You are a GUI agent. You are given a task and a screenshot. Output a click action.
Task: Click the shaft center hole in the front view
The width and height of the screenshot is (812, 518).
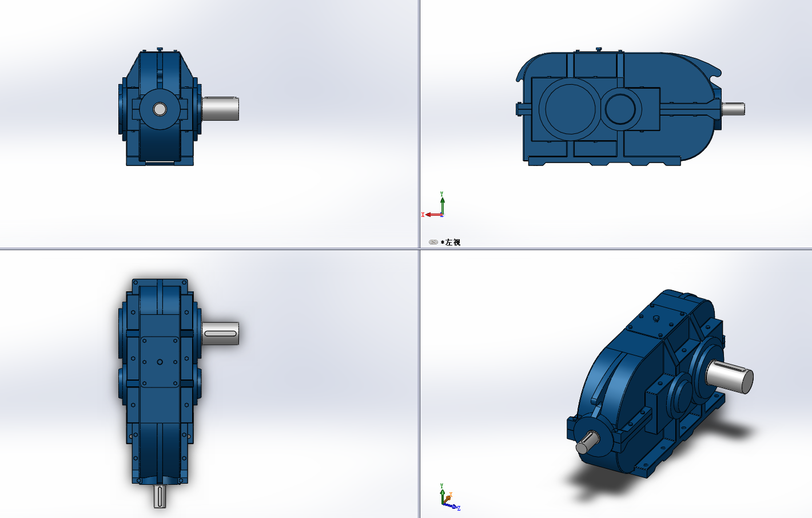160,109
